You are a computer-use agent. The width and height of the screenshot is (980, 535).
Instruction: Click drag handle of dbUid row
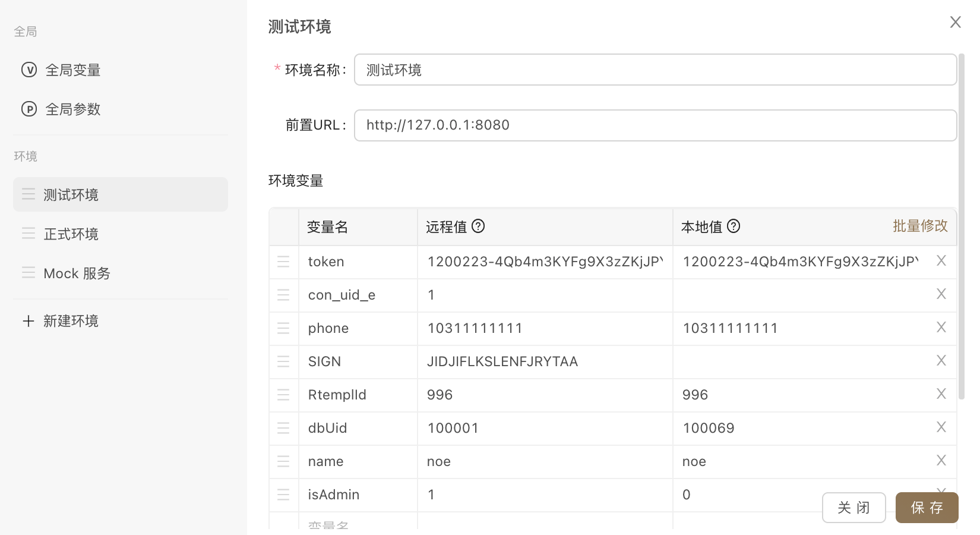pyautogui.click(x=283, y=428)
